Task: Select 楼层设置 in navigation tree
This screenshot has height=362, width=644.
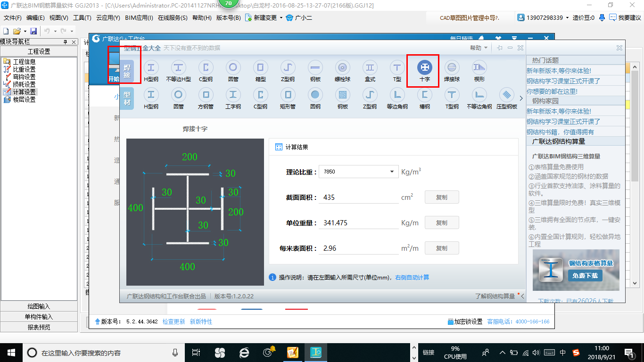Action: tap(24, 99)
